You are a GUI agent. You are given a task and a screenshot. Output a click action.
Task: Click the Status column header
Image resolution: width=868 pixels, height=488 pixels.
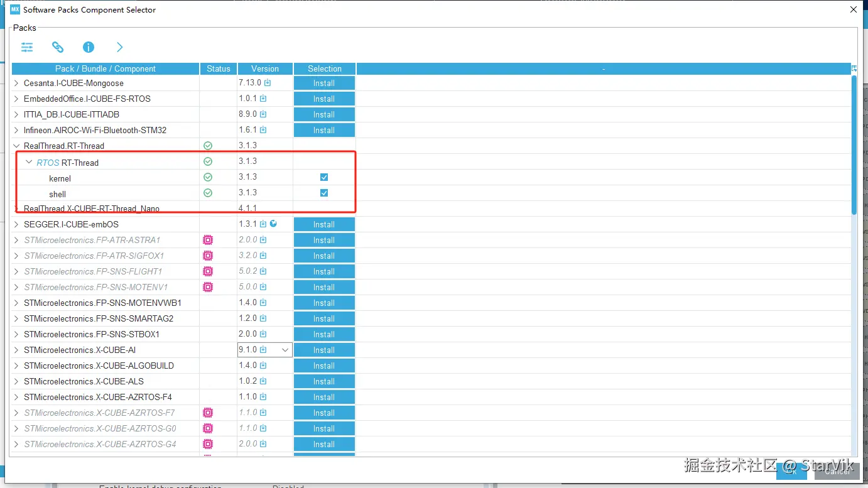tap(219, 68)
